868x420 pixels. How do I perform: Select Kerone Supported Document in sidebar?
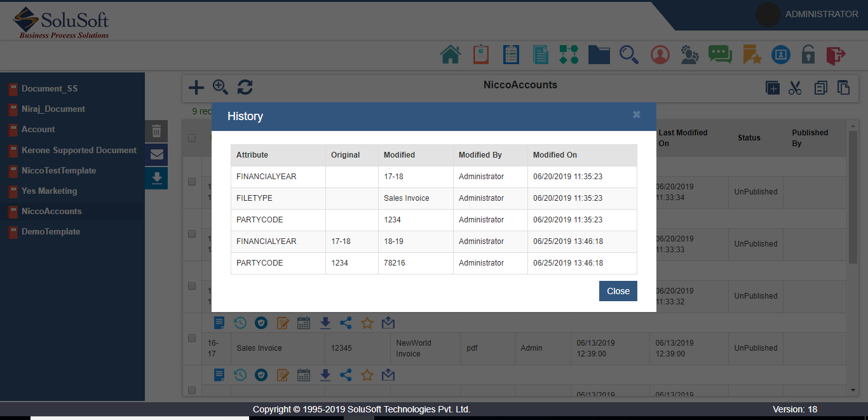[x=79, y=150]
